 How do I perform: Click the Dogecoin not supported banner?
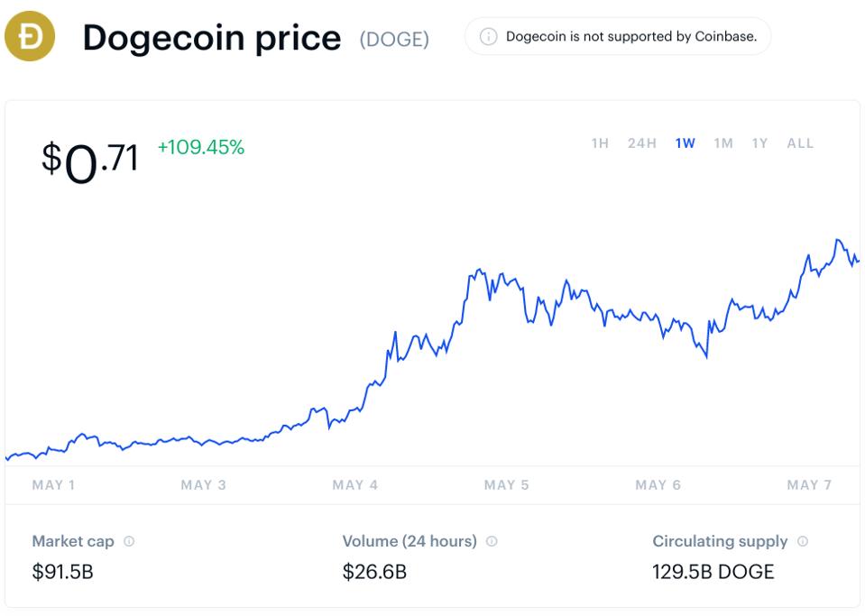(616, 37)
